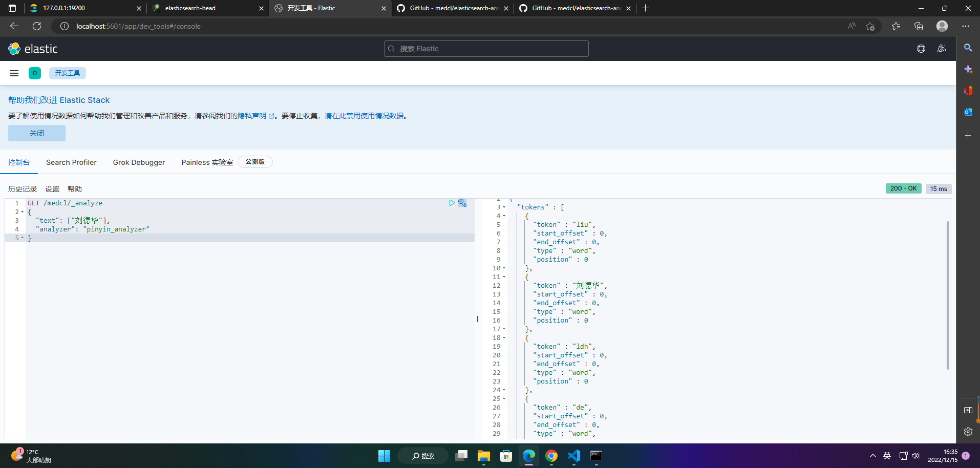Open the 设置 settings menu

pos(52,189)
